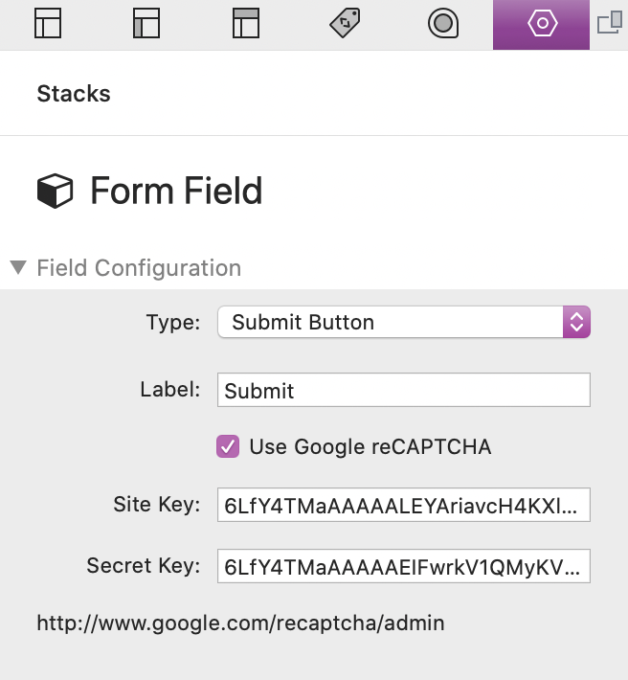Uncheck Use Google reCAPTCHA checkbox
The width and height of the screenshot is (628, 680).
(228, 447)
